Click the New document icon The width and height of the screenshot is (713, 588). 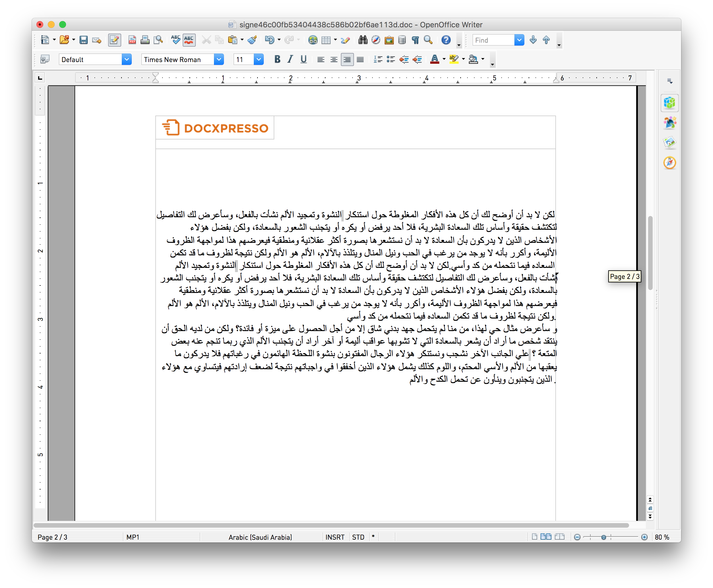click(45, 40)
